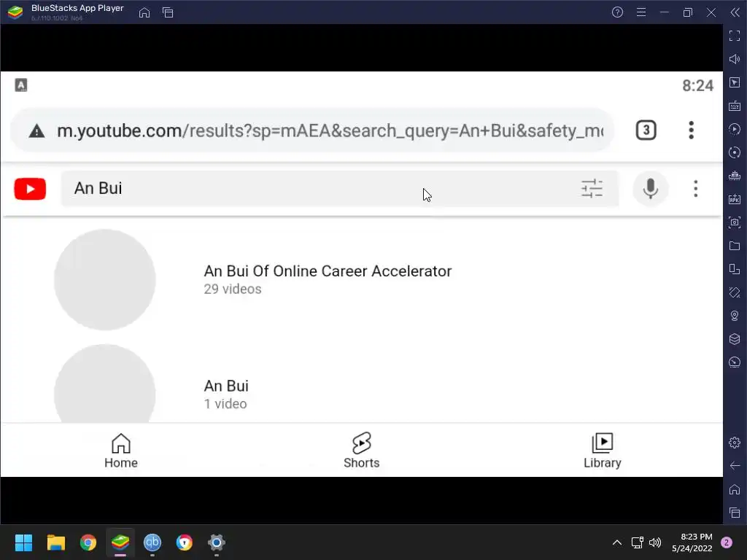Open BlueStacks home screen icon in title bar
Screen dimensions: 747x560
pyautogui.click(x=144, y=12)
